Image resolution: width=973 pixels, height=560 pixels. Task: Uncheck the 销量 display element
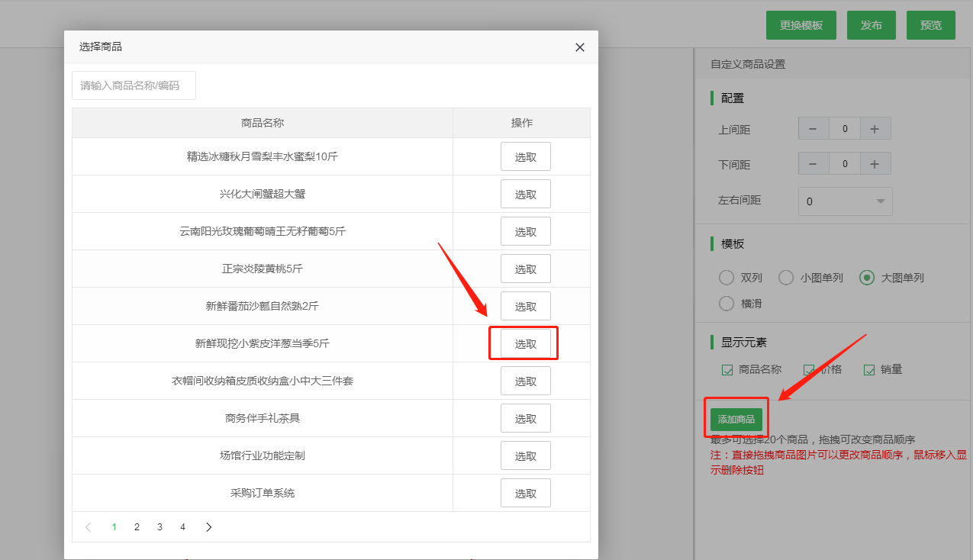click(x=869, y=369)
